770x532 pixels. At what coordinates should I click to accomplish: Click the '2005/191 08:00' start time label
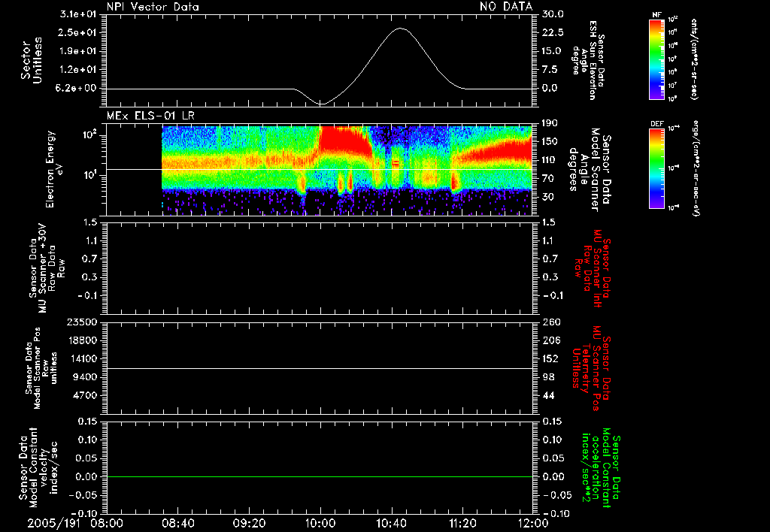[x=75, y=523]
